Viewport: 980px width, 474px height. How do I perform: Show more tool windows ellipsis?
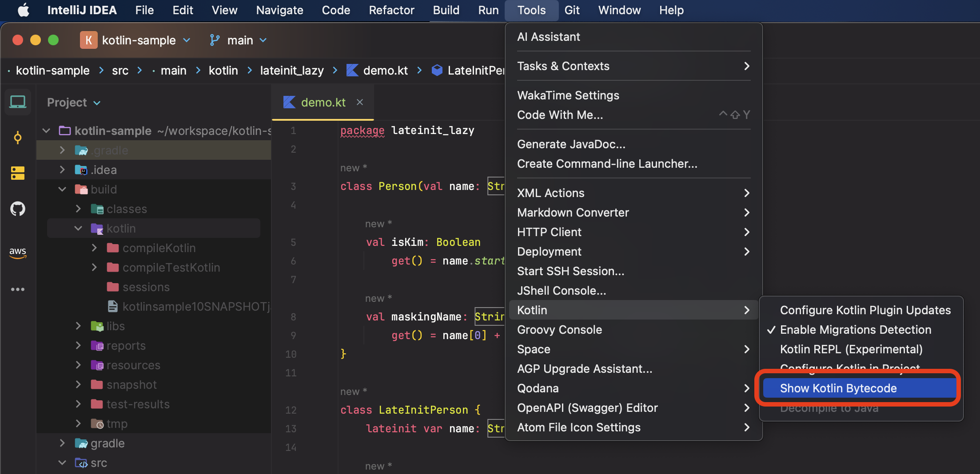pyautogui.click(x=18, y=289)
